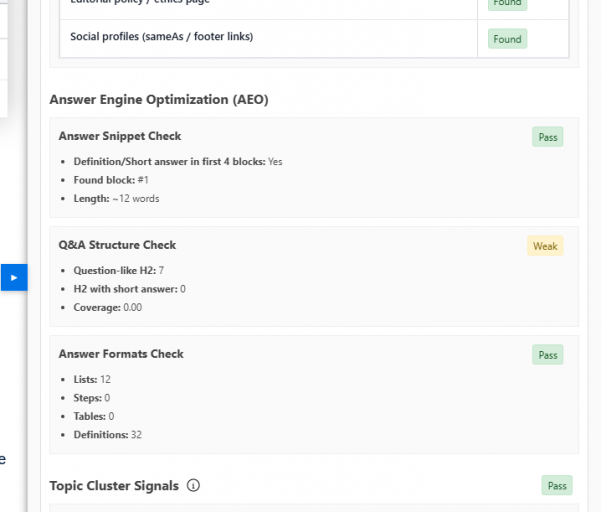This screenshot has height=512, width=601.
Task: Click the Q&A Structure Check title
Action: (117, 245)
